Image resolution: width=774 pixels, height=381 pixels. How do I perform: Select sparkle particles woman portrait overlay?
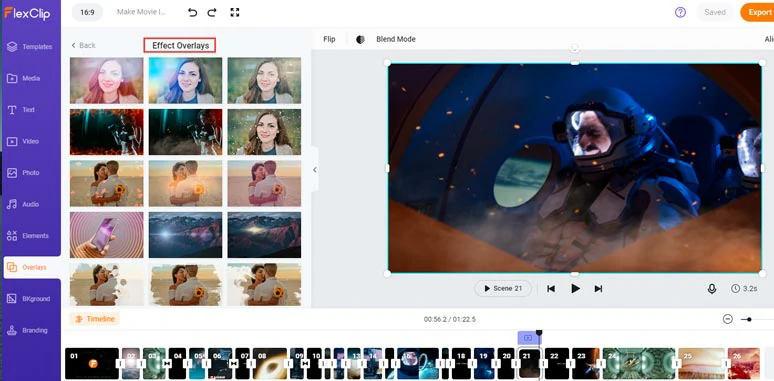pos(264,132)
